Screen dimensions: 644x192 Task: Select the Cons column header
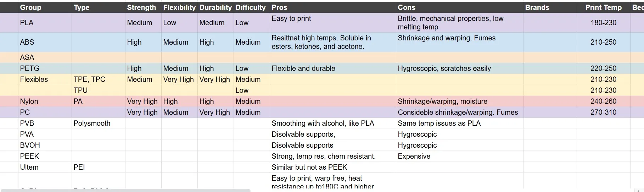click(460, 7)
